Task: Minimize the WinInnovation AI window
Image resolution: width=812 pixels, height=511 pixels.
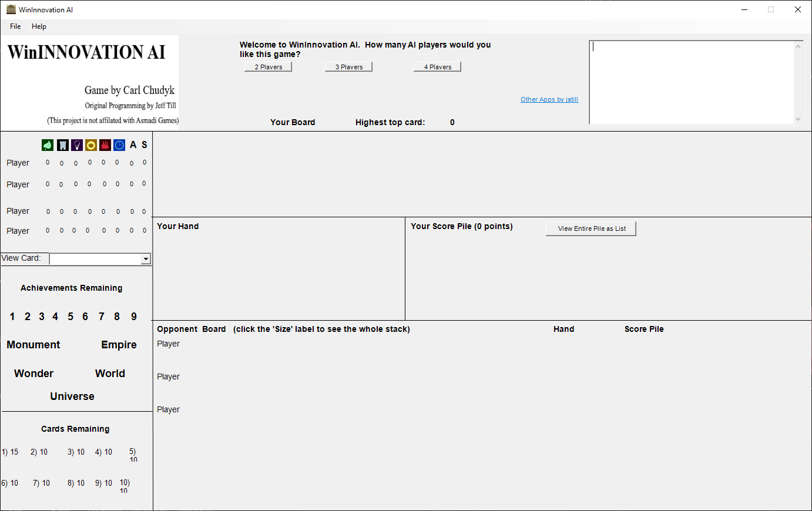Action: click(744, 9)
